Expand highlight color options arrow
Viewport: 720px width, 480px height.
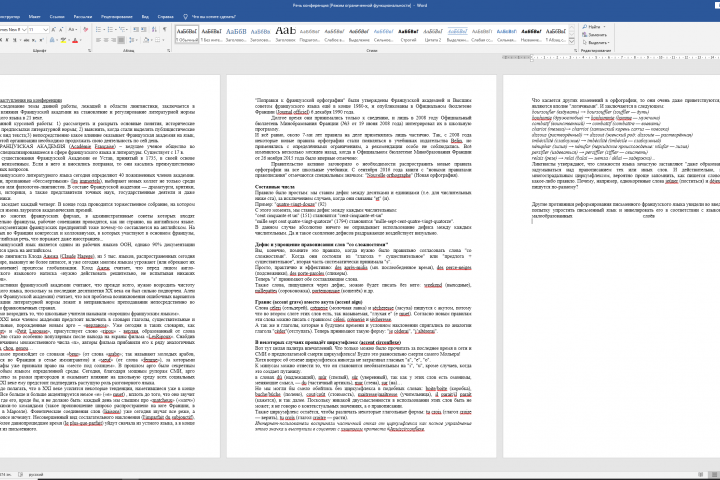[x=69, y=40]
